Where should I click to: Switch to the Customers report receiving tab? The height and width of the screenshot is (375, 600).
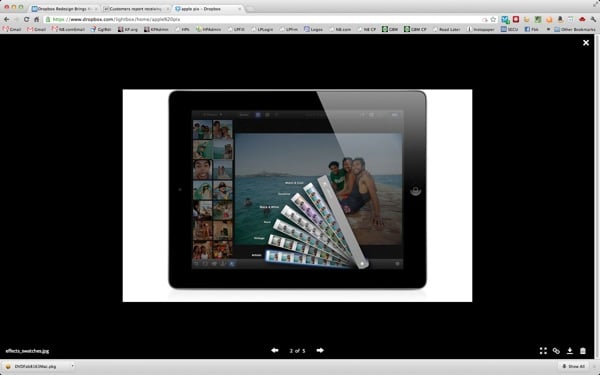136,8
